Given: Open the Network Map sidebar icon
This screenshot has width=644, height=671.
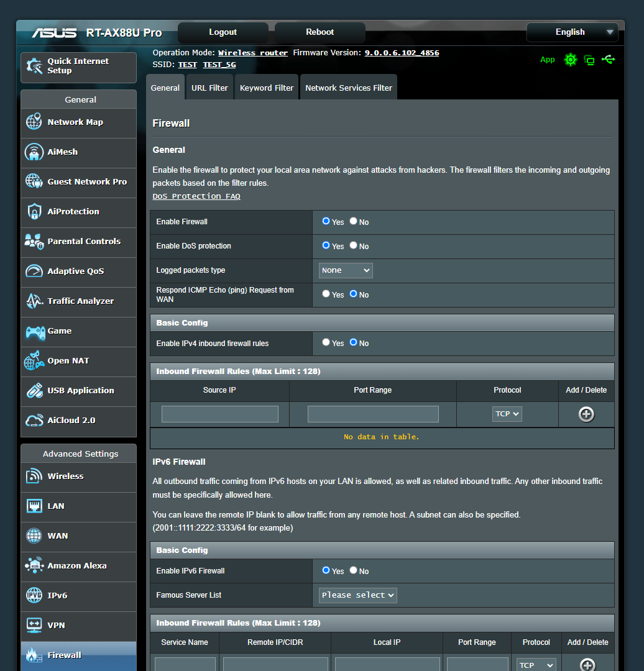Looking at the screenshot, I should coord(34,122).
